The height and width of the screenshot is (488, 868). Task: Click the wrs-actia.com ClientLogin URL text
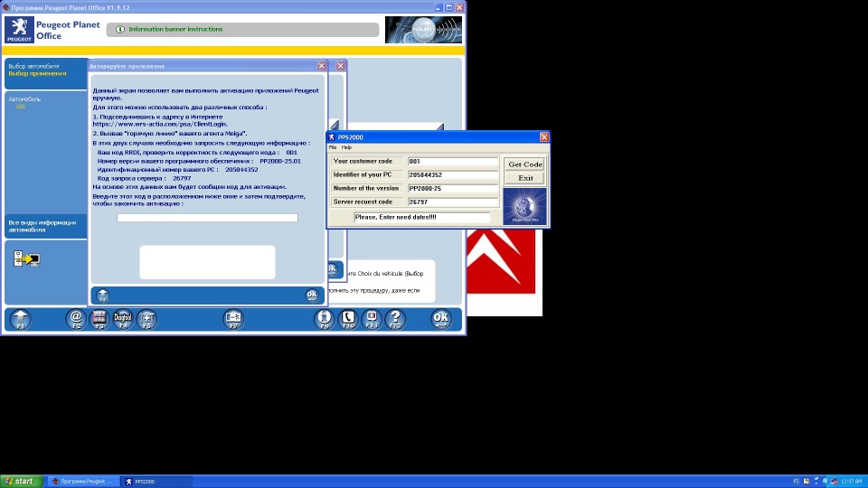pos(160,125)
